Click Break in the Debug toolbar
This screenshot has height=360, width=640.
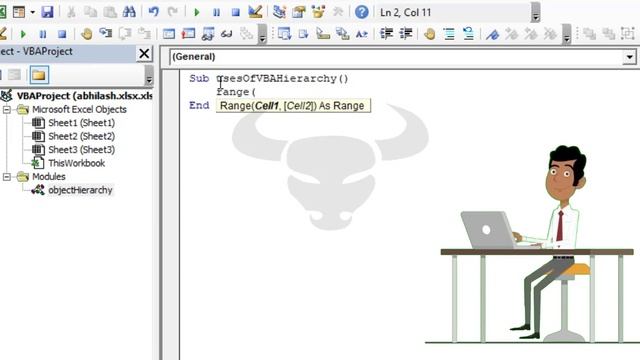click(x=42, y=34)
